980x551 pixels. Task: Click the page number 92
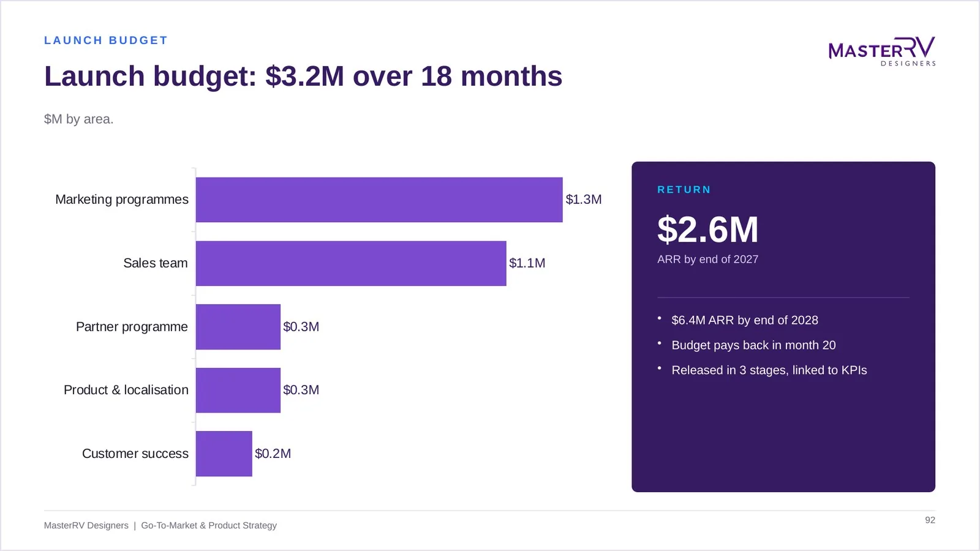[x=930, y=520]
